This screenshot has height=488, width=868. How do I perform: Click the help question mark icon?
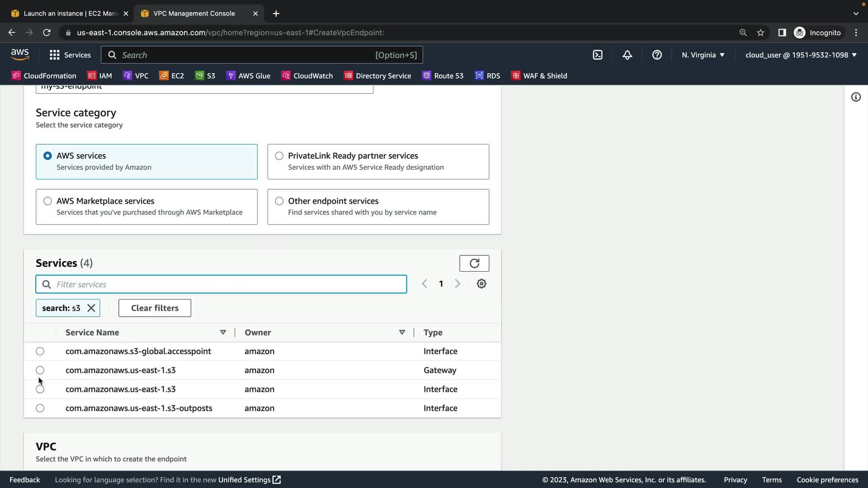pyautogui.click(x=657, y=55)
